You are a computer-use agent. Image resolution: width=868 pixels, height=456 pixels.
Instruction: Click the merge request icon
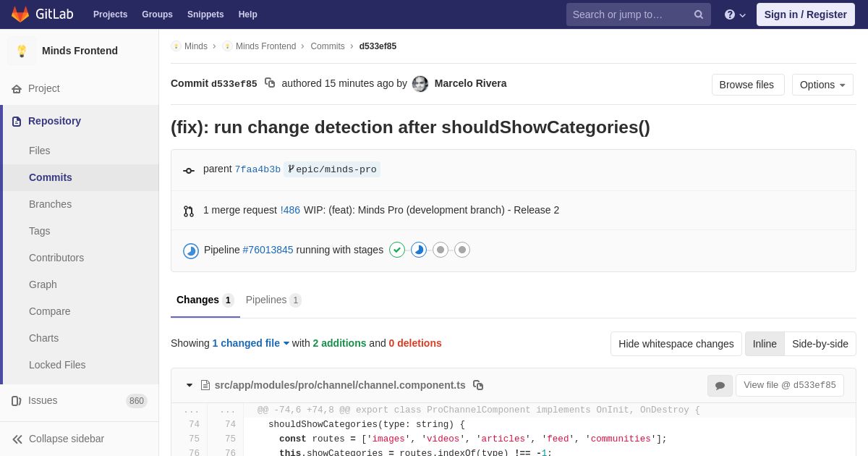point(189,211)
